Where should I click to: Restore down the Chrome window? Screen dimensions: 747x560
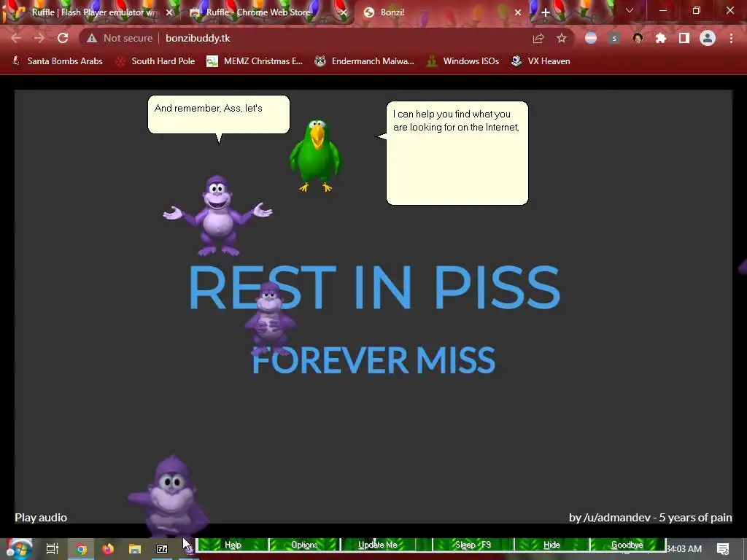(697, 10)
